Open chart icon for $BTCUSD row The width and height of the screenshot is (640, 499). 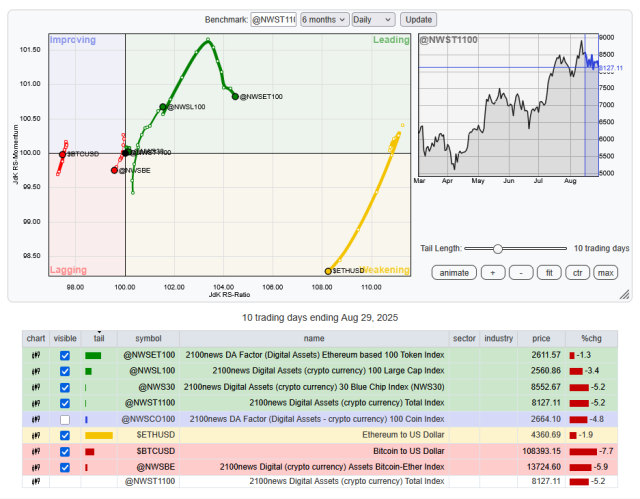point(36,451)
